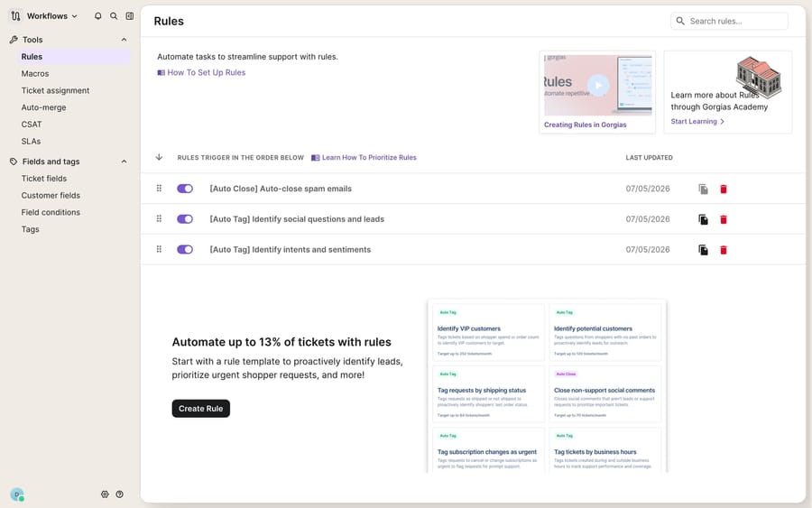This screenshot has width=812, height=508.
Task: Toggle the Identify intents and sentiments rule
Action: (185, 250)
